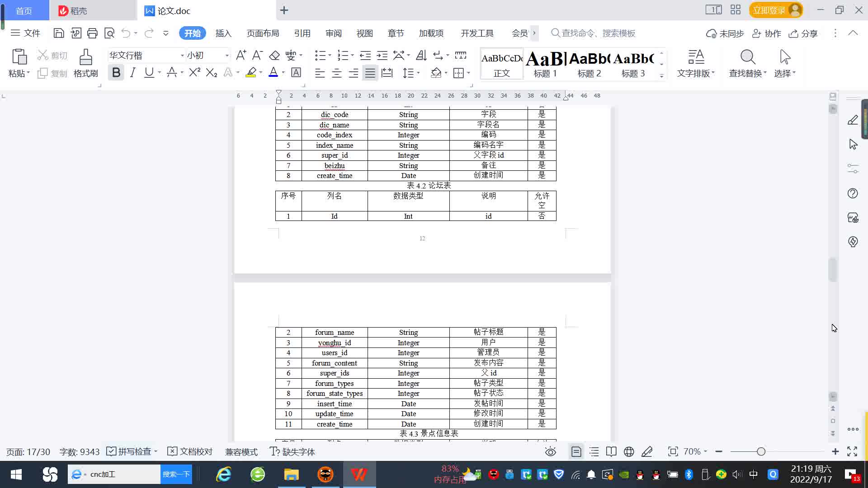Open the Text Layout tool

pos(696,63)
